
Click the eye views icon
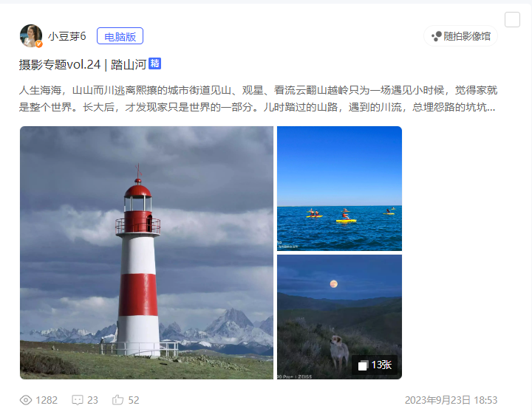26,400
